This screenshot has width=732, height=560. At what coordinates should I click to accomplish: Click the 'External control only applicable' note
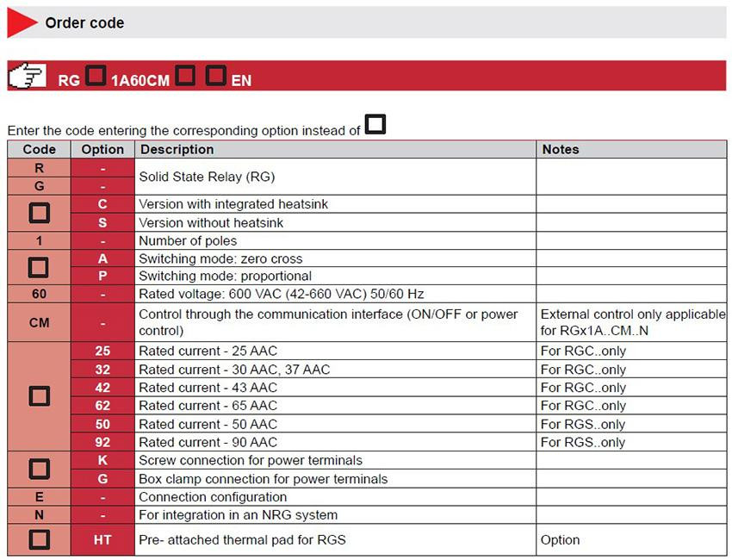pos(633,322)
